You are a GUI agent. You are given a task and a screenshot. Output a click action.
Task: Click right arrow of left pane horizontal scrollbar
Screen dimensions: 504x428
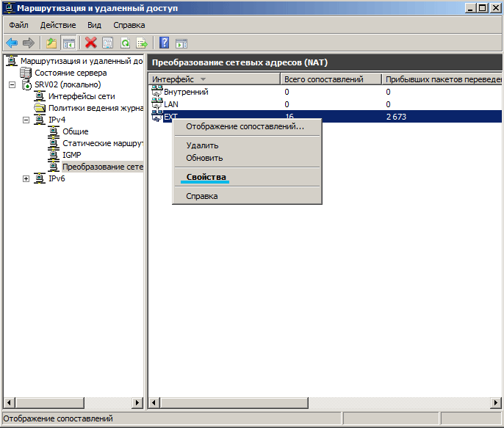coord(137,402)
